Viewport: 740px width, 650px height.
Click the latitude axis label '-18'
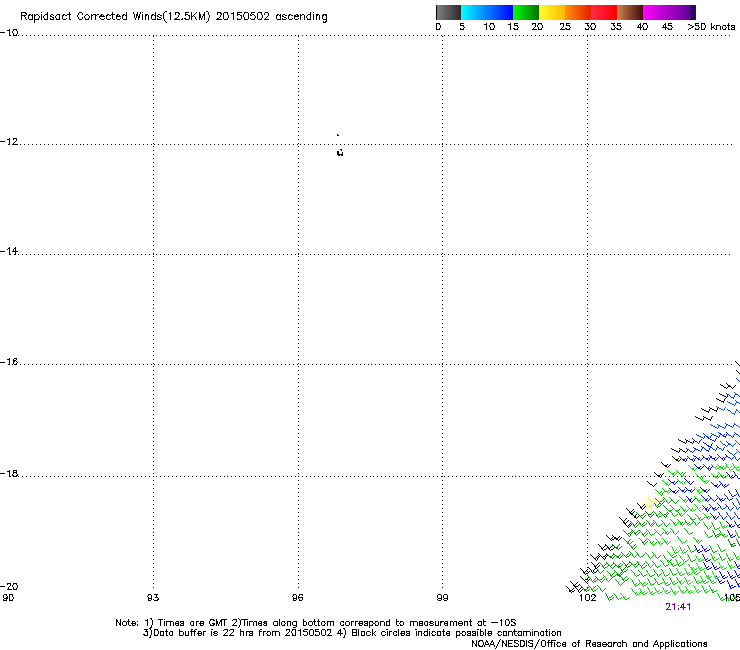point(9,473)
